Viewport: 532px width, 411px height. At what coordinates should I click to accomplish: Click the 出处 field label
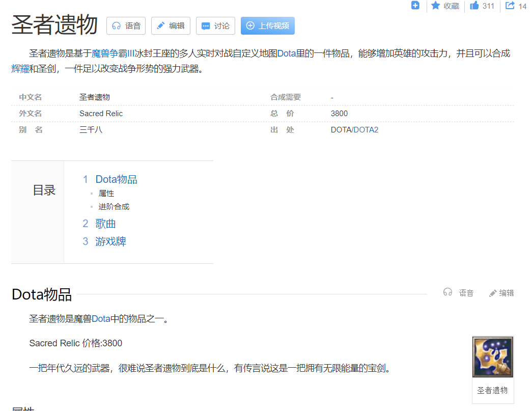tap(282, 130)
